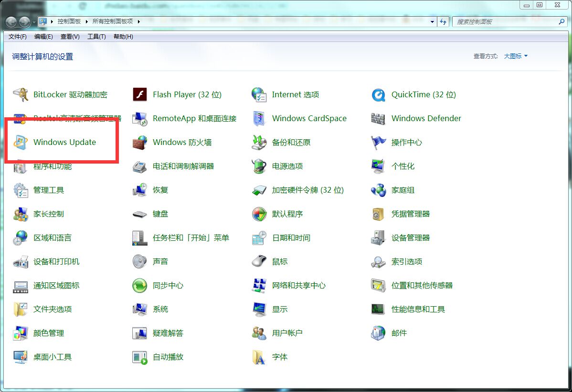The image size is (572, 392).
Task: Open the 工具(T) menu
Action: pos(96,37)
